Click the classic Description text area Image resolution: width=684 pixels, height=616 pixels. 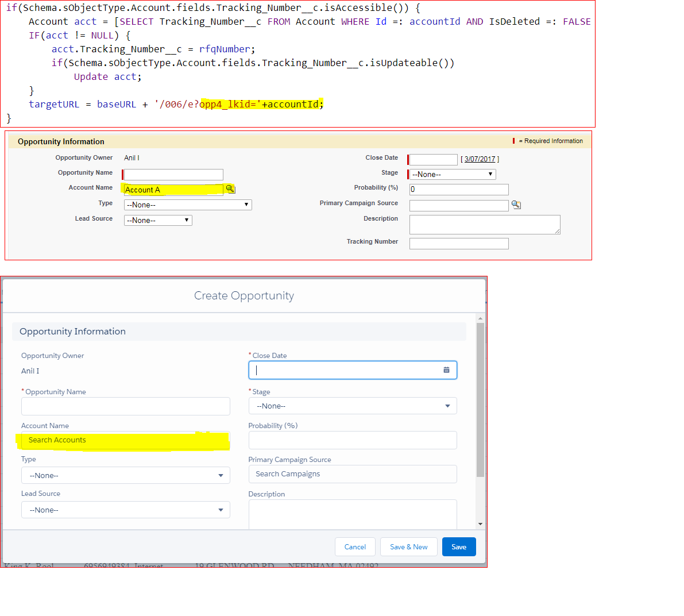pyautogui.click(x=484, y=224)
